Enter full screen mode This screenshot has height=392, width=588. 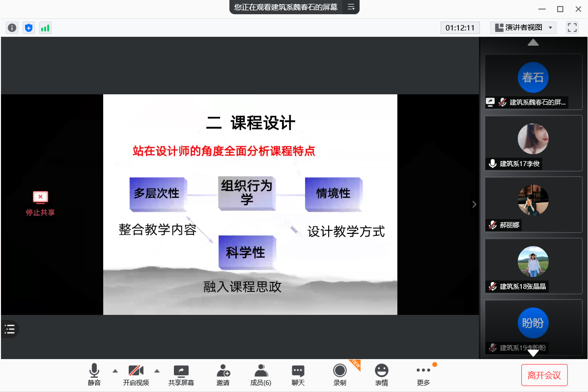(572, 28)
